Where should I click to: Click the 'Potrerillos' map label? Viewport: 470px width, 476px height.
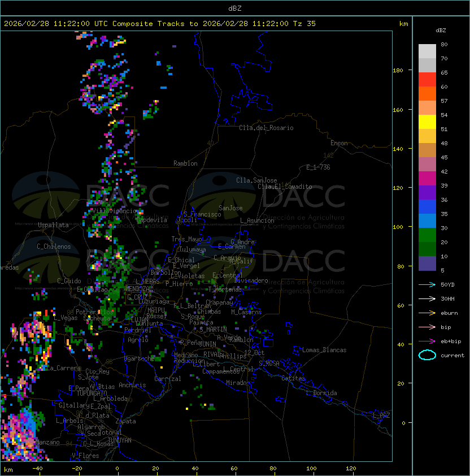point(94,311)
